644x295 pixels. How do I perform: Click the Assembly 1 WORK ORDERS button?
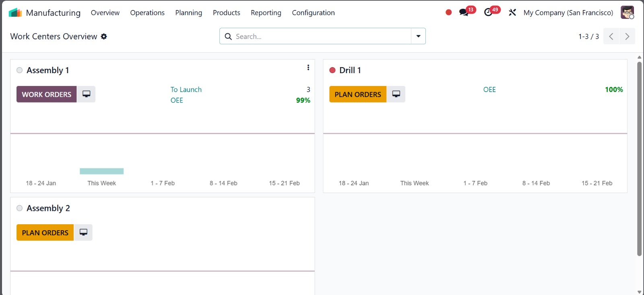point(46,94)
